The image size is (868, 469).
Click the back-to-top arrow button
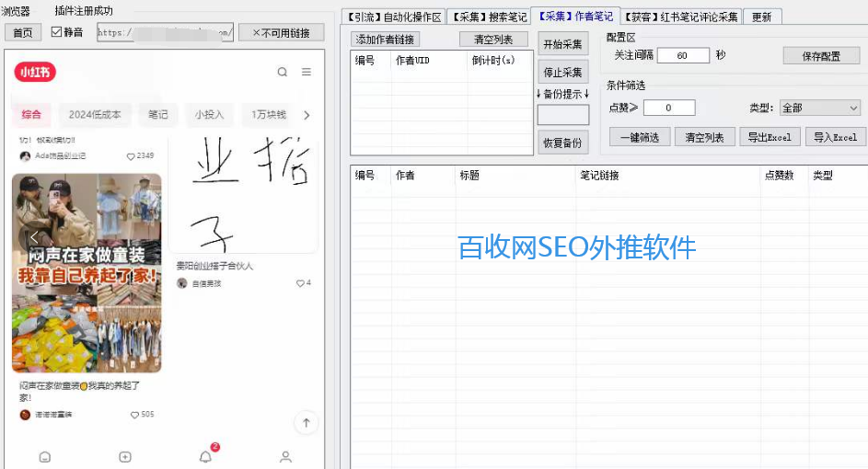click(307, 422)
